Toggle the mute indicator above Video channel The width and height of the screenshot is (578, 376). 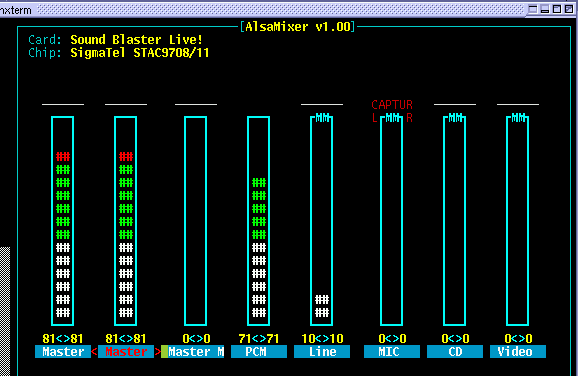[518, 118]
